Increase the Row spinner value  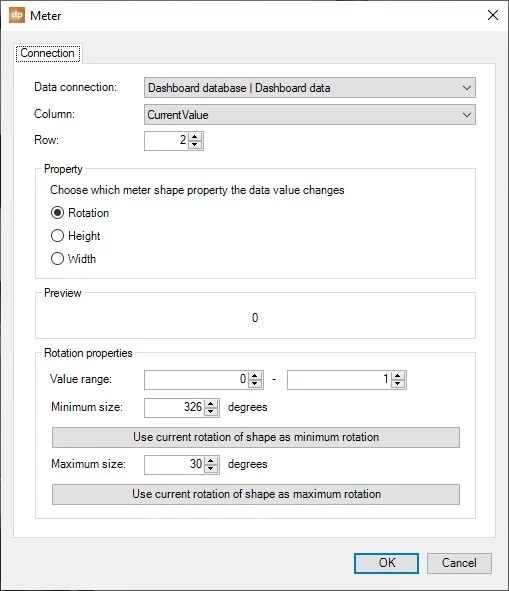pyautogui.click(x=195, y=137)
